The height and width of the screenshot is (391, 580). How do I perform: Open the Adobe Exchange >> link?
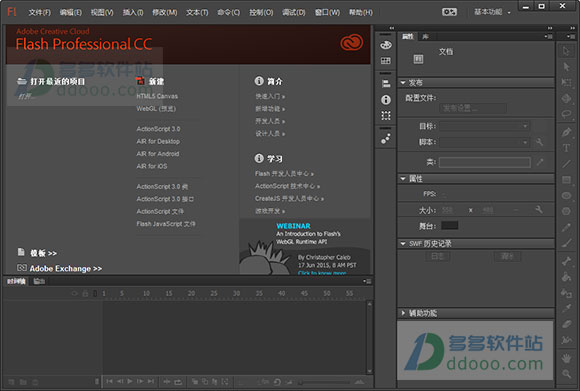point(65,269)
